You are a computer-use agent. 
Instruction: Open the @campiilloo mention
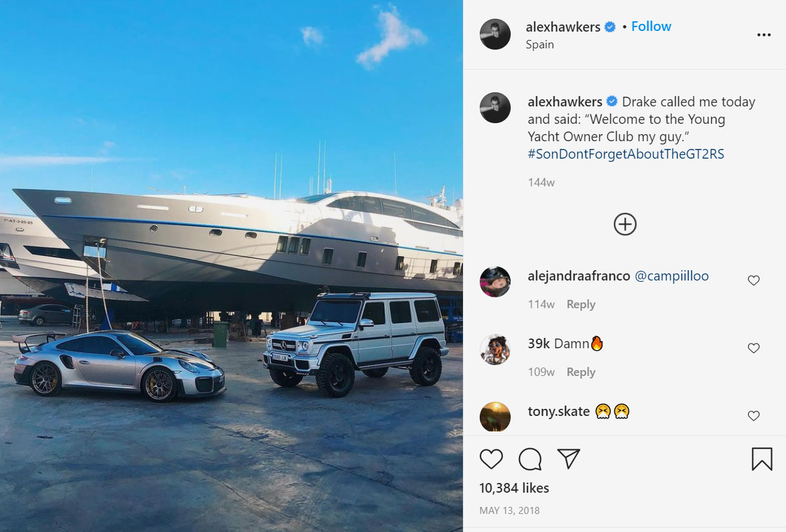pyautogui.click(x=672, y=276)
